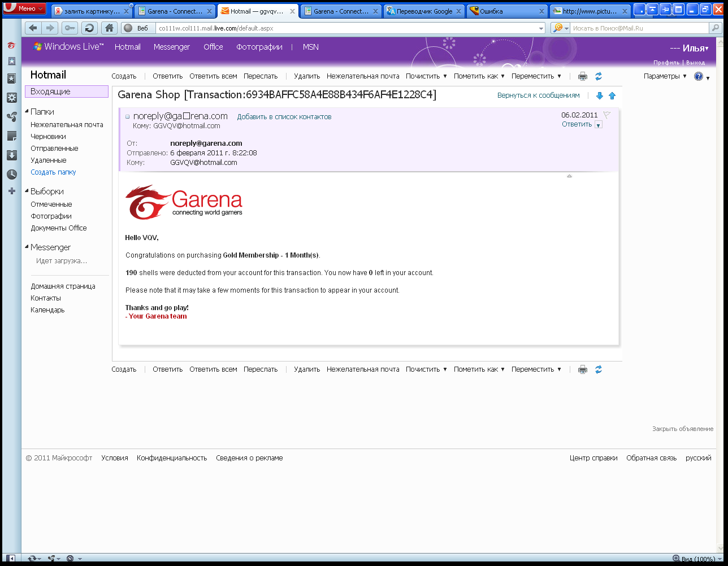Open the Входящие inbox folder
Screen dimensions: 728x566
point(67,92)
